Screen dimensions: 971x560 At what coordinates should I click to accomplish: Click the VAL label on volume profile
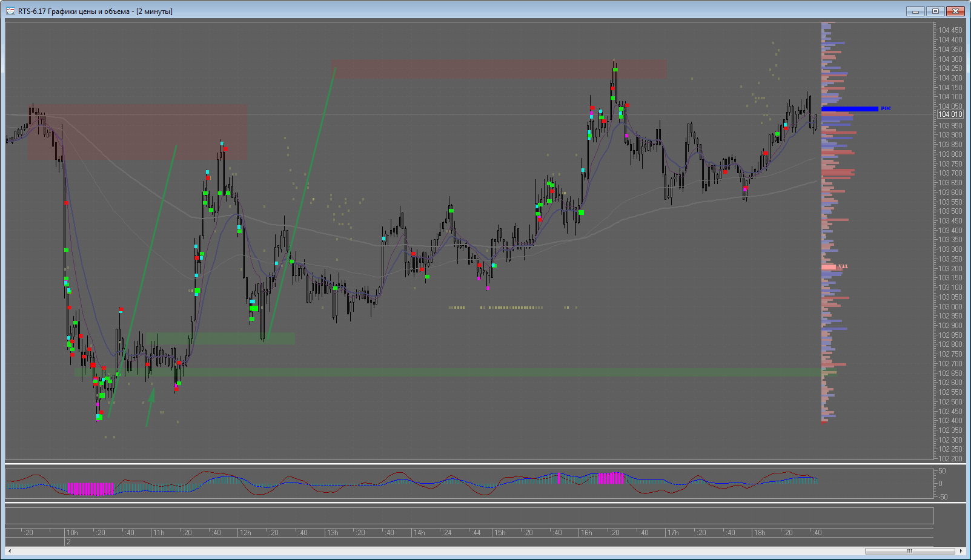coord(843,267)
